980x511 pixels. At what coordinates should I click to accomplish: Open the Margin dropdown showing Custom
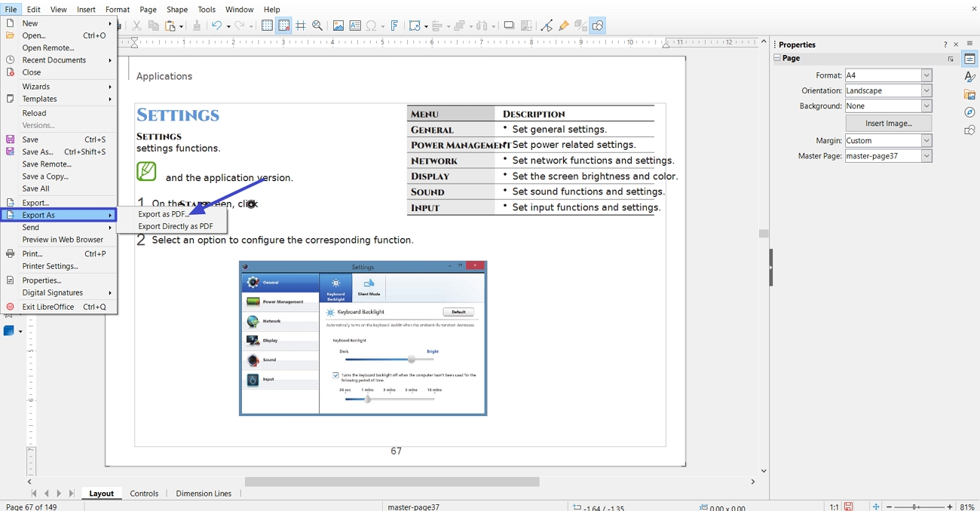888,141
